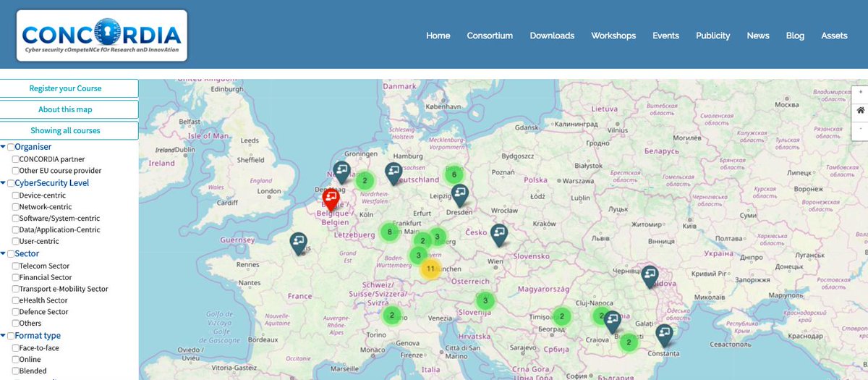Enable the Defence Sector filter

click(15, 312)
